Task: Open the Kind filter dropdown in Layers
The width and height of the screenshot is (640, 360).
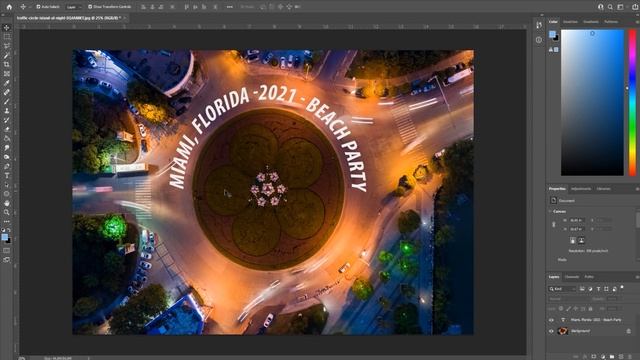Action: [x=562, y=289]
